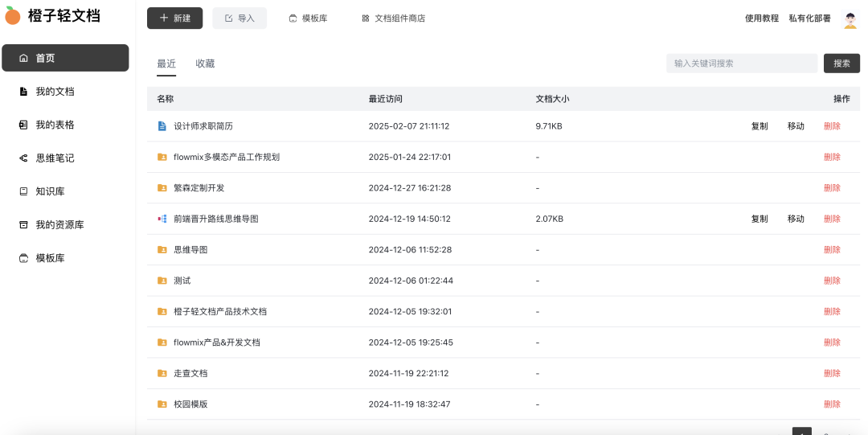Open the 私有化部署 link
Image resolution: width=868 pixels, height=435 pixels.
click(x=810, y=18)
